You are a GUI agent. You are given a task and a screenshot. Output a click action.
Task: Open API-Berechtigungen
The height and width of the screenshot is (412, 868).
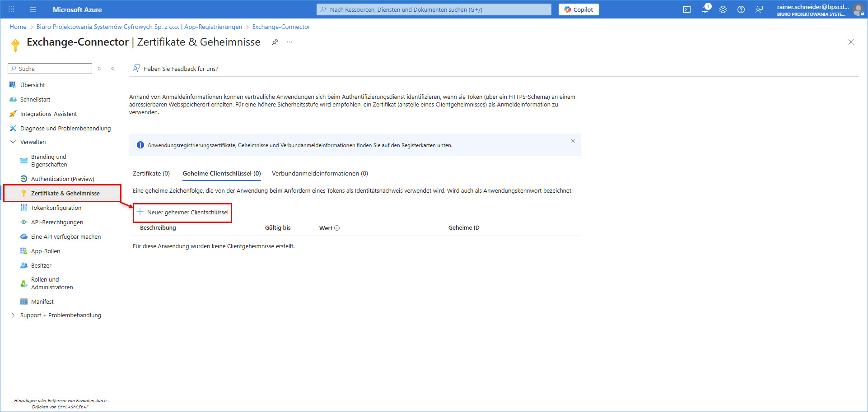click(x=57, y=222)
